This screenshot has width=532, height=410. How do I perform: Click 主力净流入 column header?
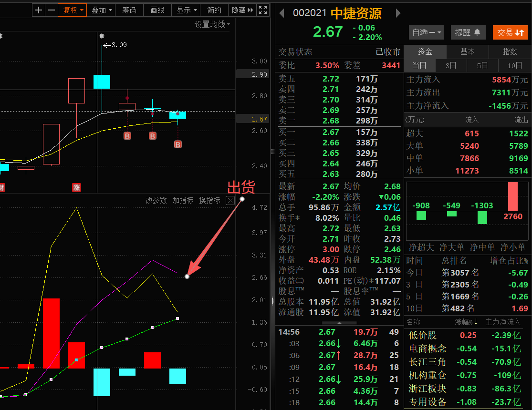click(x=503, y=322)
